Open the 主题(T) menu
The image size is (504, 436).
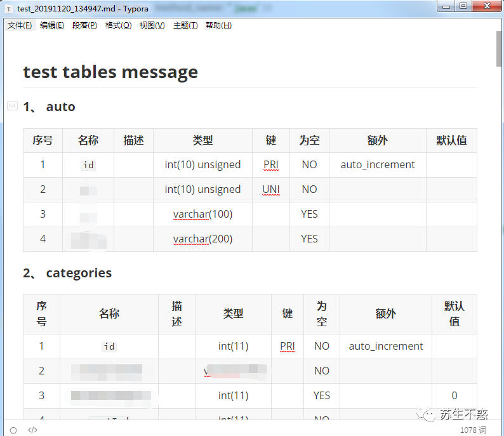[x=185, y=25]
